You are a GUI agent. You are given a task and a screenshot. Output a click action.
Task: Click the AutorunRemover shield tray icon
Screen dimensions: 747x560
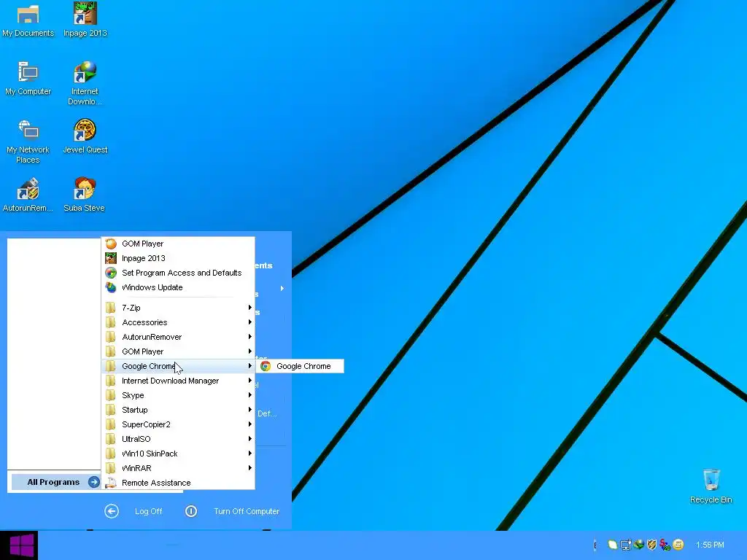(651, 545)
